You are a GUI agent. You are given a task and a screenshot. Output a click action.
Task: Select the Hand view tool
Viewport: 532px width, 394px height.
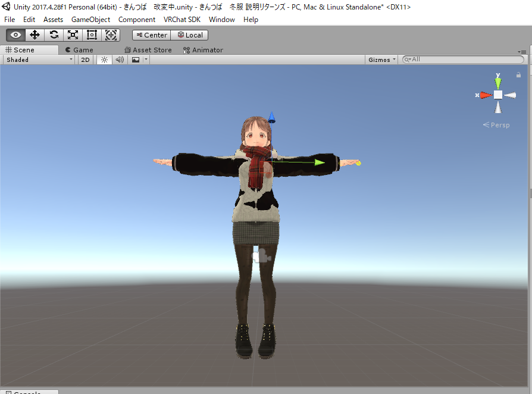[x=15, y=35]
